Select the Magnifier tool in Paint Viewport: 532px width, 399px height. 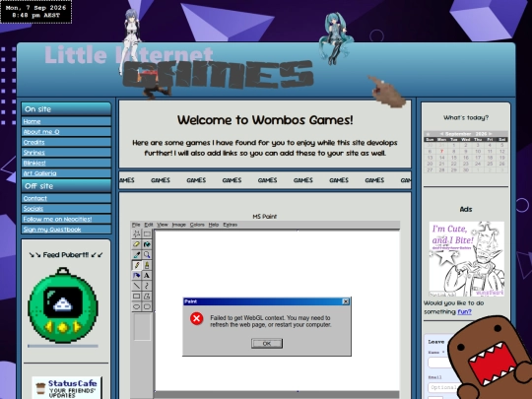pos(147,255)
